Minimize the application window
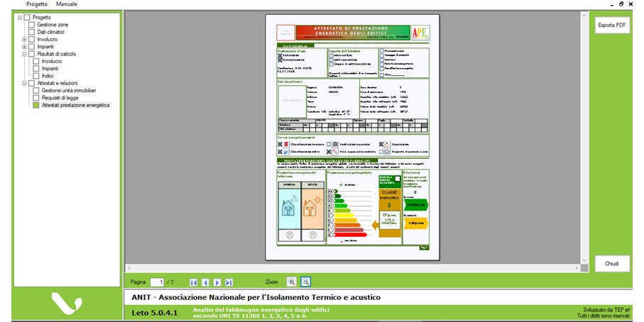The width and height of the screenshot is (644, 322). click(x=609, y=4)
